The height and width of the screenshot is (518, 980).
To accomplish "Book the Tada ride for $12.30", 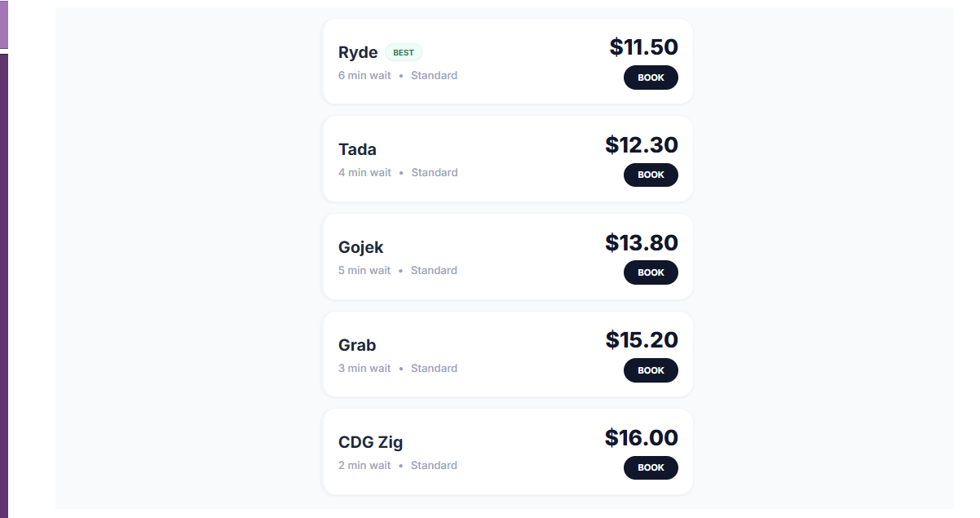I will [651, 175].
